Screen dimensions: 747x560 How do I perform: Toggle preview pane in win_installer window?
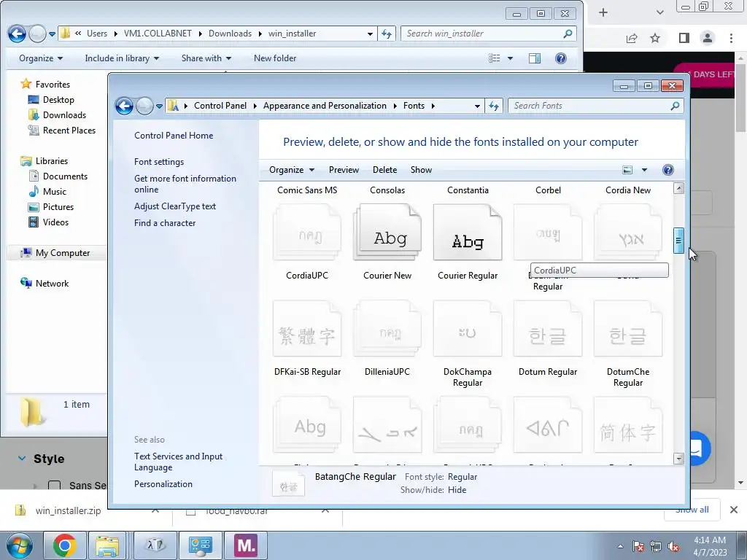click(535, 58)
